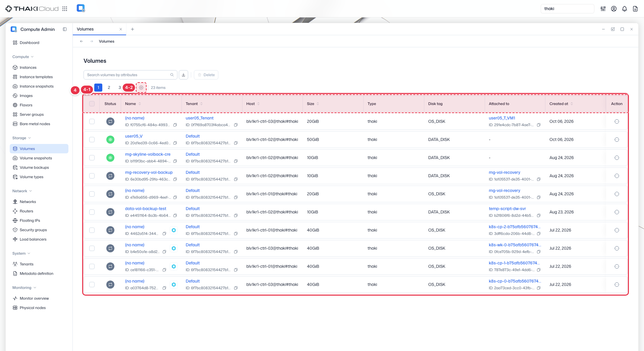Go back with breadcrumb left arrow
644x351 pixels.
(82, 41)
